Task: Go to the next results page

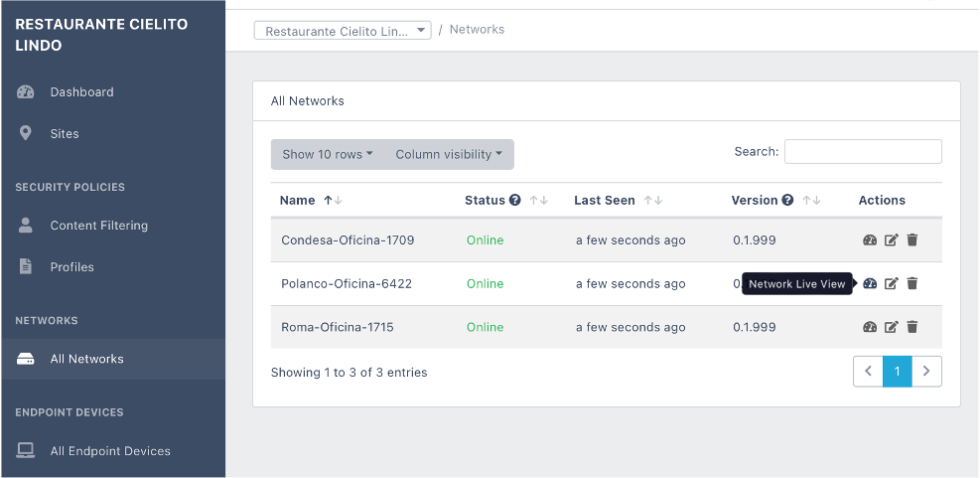Action: (x=926, y=371)
